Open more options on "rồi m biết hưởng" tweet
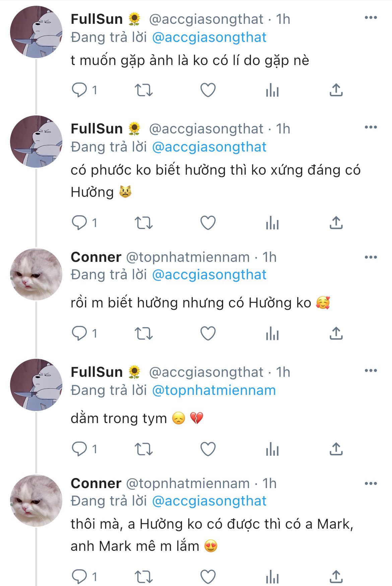392x586 pixels. (371, 257)
